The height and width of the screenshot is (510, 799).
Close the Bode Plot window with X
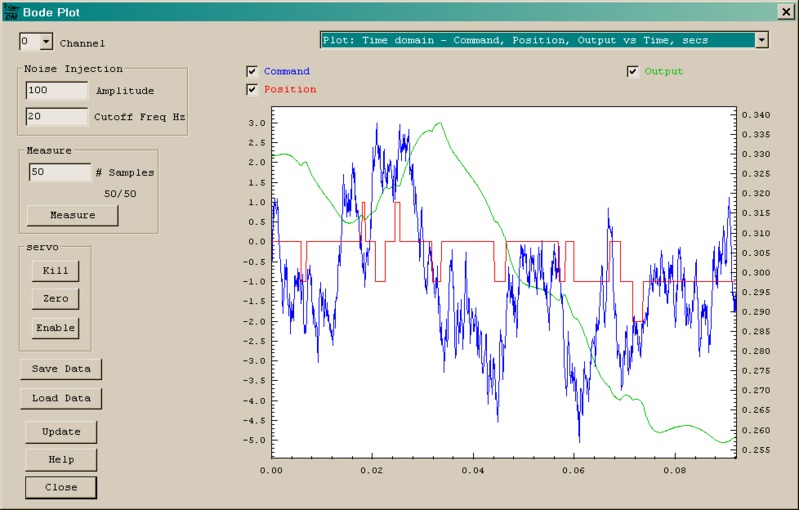pyautogui.click(x=785, y=12)
